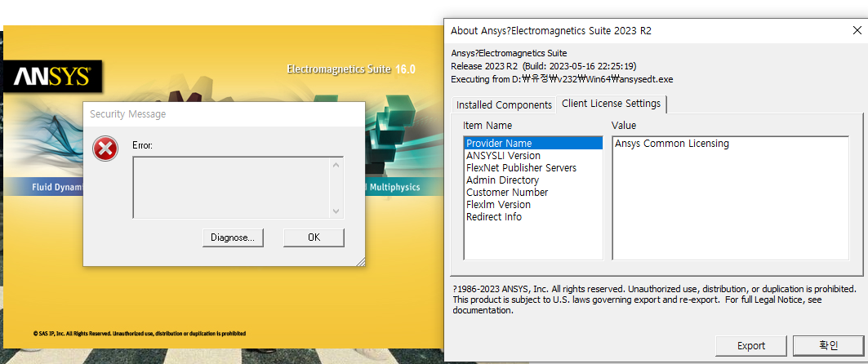This screenshot has width=868, height=364.
Task: Click inside the empty Error text box
Action: (231, 188)
